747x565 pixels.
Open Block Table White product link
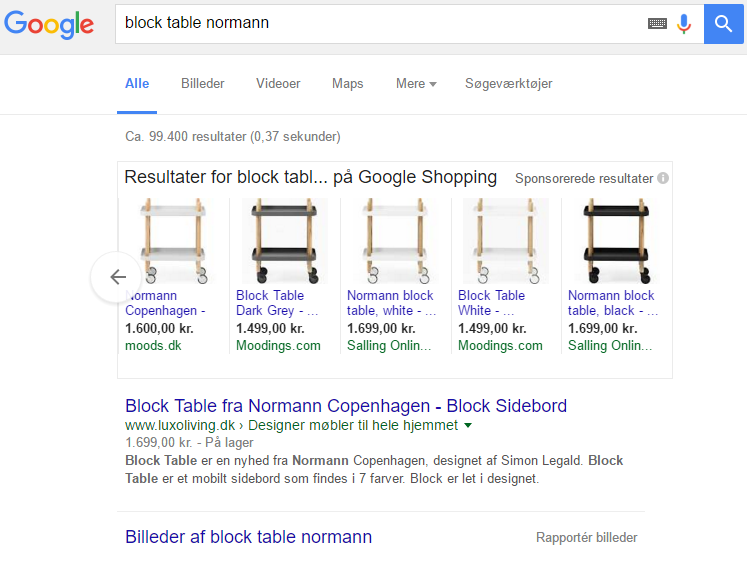point(491,303)
